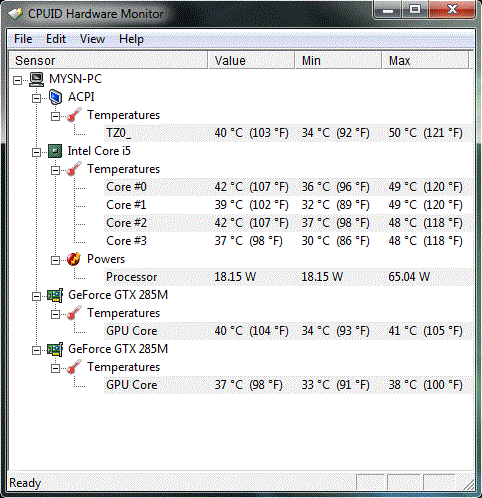Image resolution: width=482 pixels, height=498 pixels.
Task: Click the CPUID Hardware Monitor title bar icon
Action: point(15,14)
